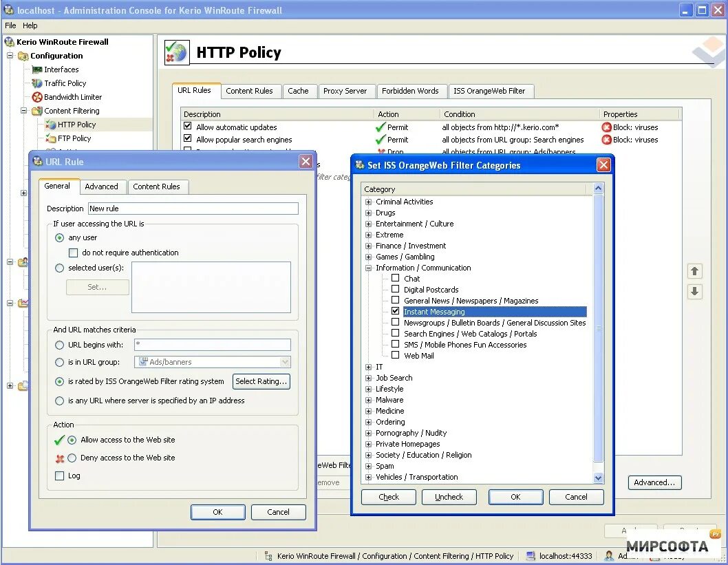
Task: Click the FTP Policy tree icon
Action: pyautogui.click(x=51, y=138)
